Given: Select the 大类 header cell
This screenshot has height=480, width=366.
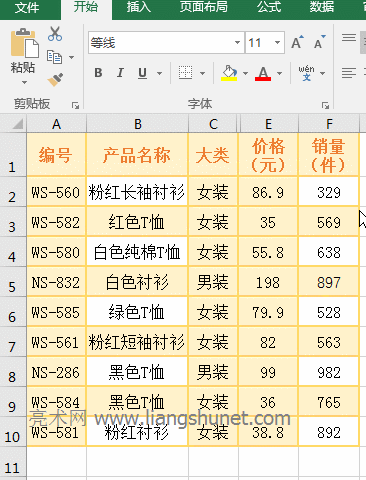Looking at the screenshot, I should (x=213, y=155).
